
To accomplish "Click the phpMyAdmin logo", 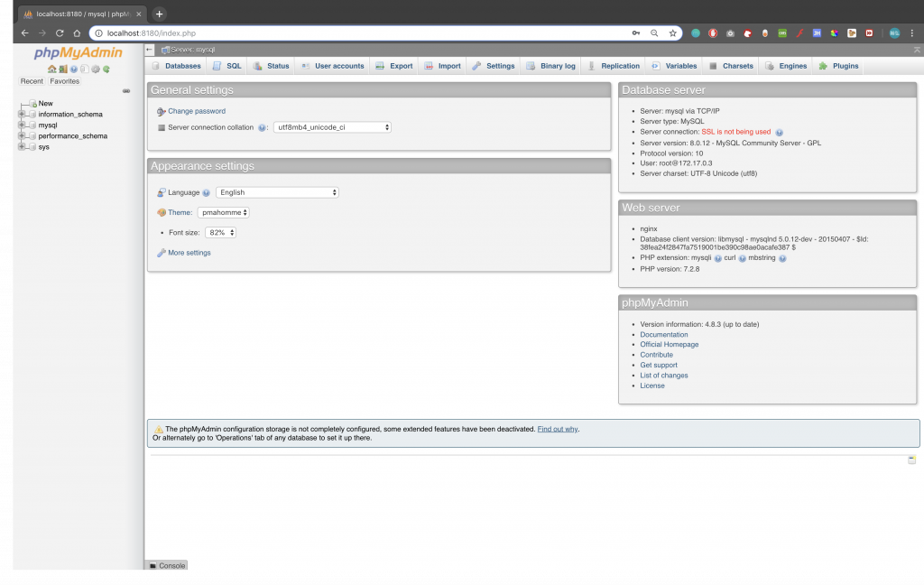I will 78,53.
